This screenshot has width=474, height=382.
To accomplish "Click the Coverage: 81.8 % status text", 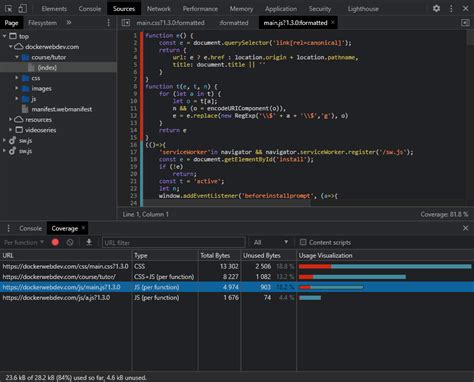I will (444, 214).
